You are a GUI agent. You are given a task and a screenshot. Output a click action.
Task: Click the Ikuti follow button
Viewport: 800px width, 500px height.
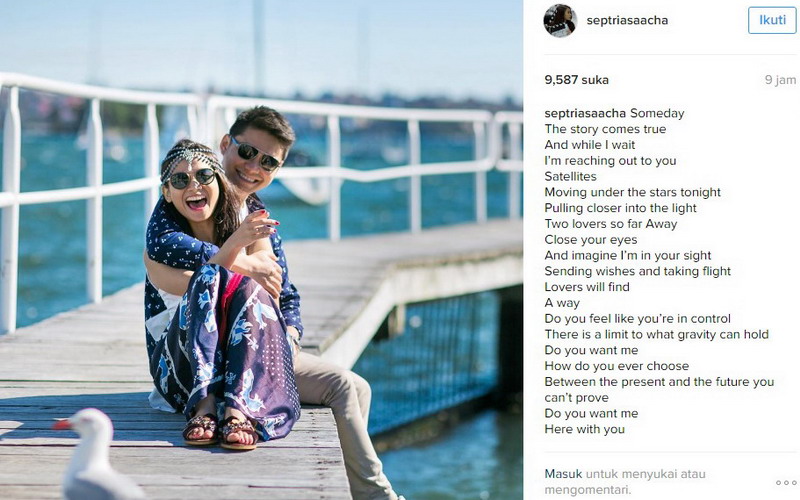[x=771, y=20]
